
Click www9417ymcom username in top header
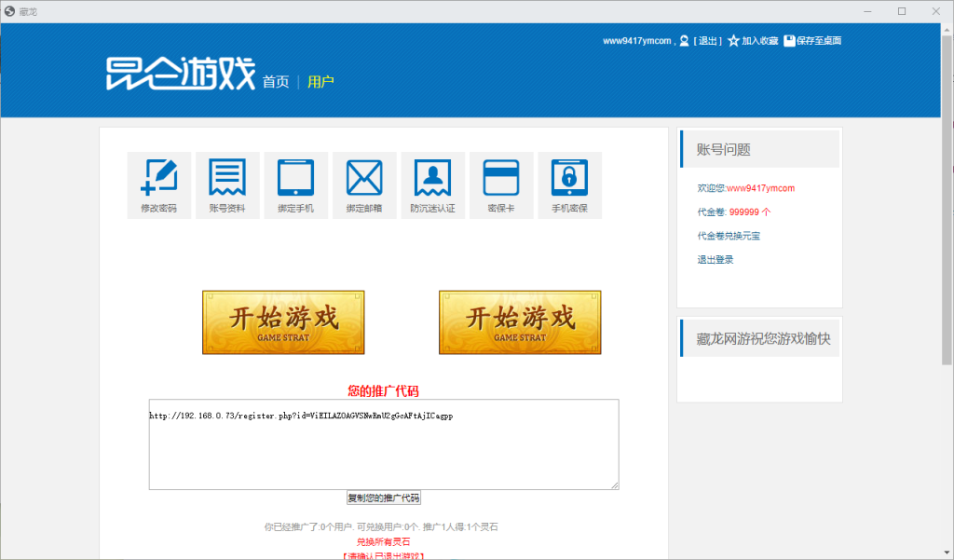tap(637, 41)
